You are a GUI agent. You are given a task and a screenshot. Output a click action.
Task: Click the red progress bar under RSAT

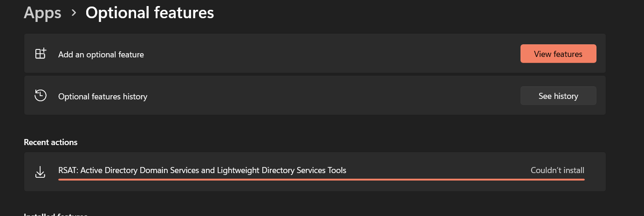coord(321,179)
